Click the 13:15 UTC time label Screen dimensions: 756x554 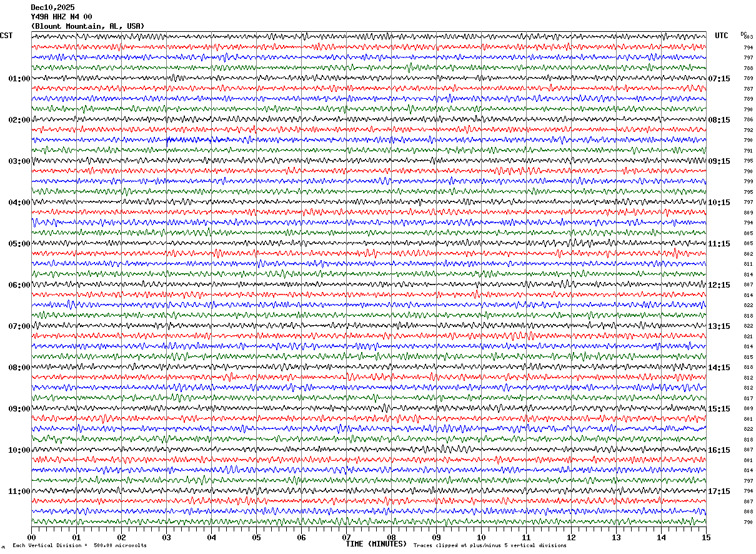719,326
